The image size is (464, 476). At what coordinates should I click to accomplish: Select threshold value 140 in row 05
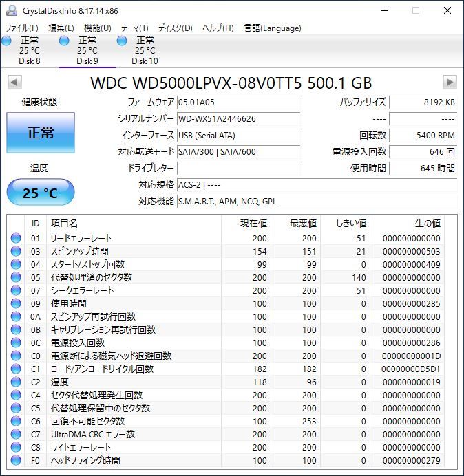359,277
